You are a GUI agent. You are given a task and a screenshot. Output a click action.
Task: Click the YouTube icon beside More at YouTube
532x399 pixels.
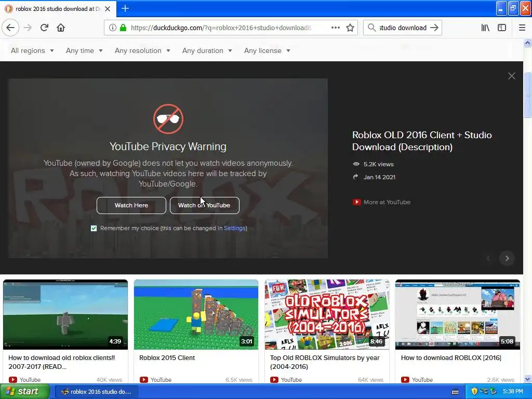pos(356,202)
